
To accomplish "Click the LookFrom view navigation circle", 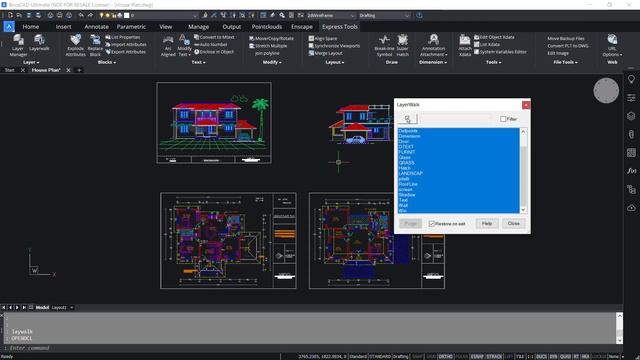I will click(606, 91).
